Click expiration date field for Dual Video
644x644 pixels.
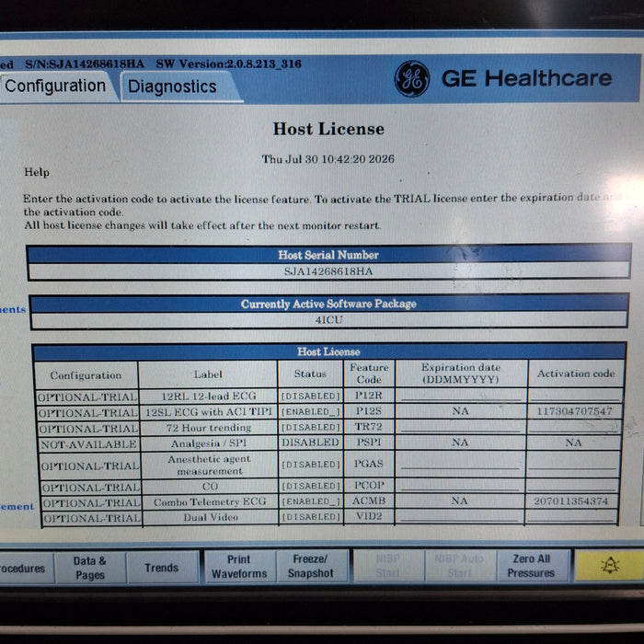[459, 516]
